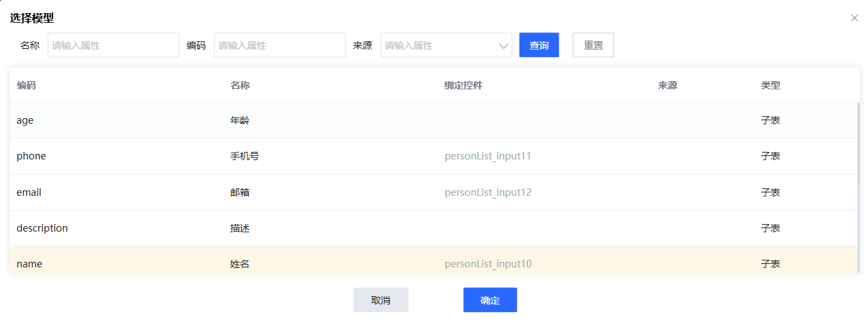Click the 编码 input field
868x323 pixels.
[x=279, y=45]
